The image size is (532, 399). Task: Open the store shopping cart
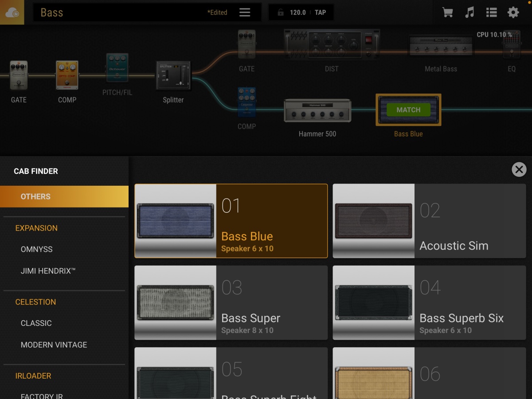click(448, 12)
